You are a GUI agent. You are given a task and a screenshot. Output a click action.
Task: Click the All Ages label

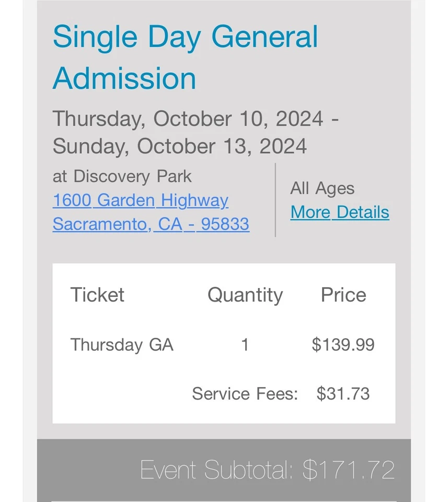(x=322, y=188)
